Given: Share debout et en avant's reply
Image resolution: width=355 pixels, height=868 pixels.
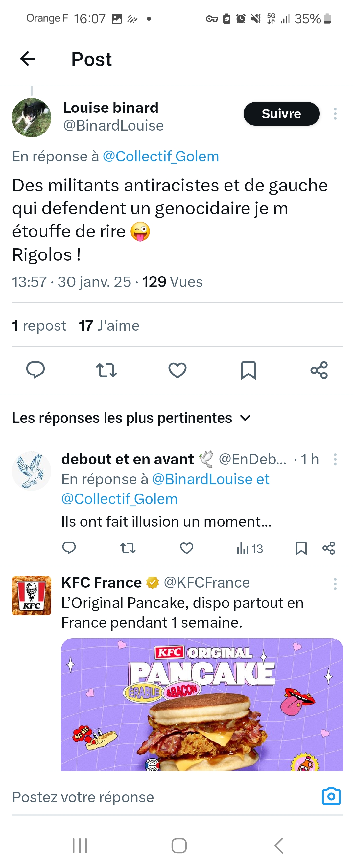Looking at the screenshot, I should (x=329, y=548).
